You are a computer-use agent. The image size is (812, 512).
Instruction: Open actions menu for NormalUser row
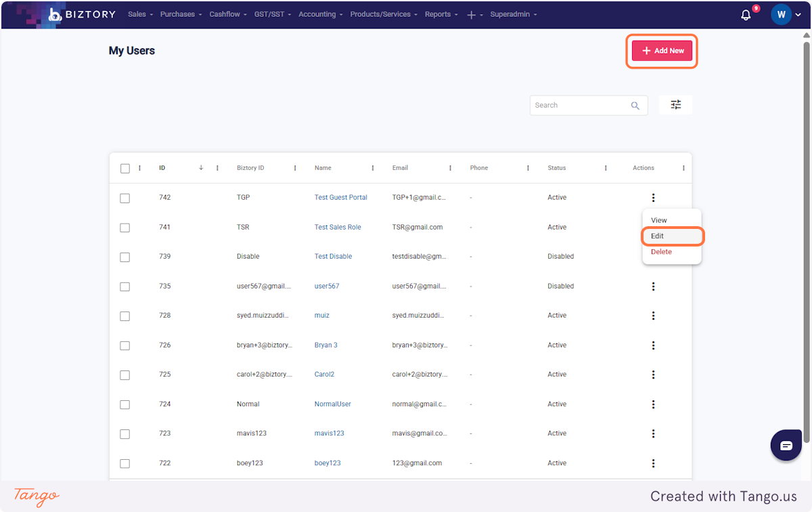(653, 404)
